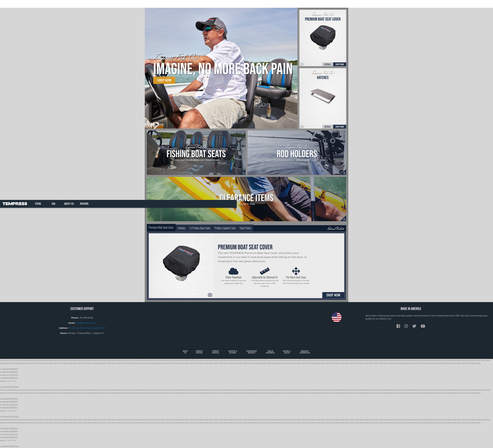Select the Hatches featured products tab

point(181,228)
